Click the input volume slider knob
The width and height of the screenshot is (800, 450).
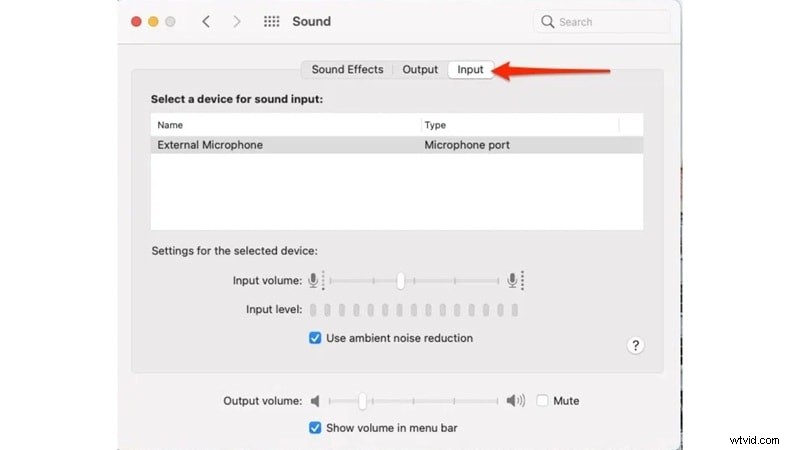click(400, 281)
